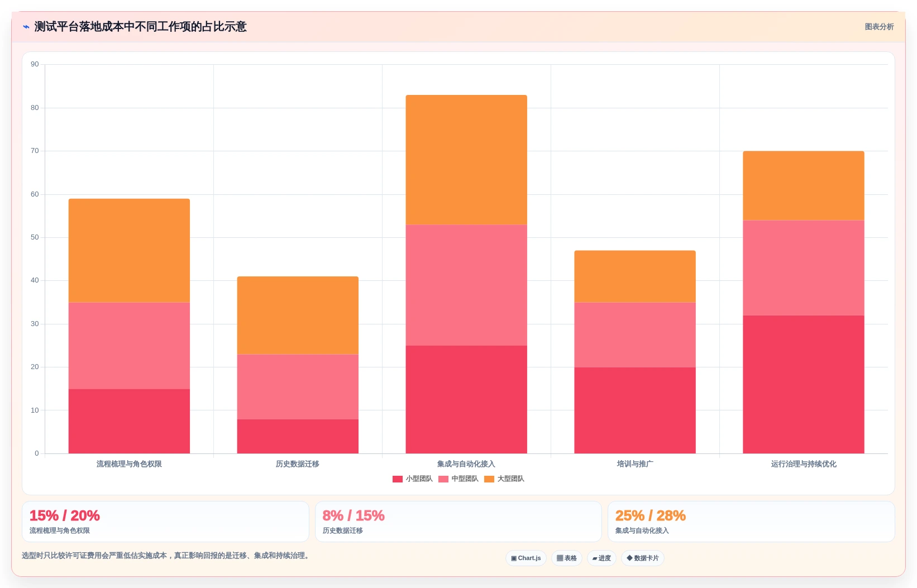Click 历史数据迁移 card caption
Viewport: 917px width, 588px height.
[x=342, y=530]
